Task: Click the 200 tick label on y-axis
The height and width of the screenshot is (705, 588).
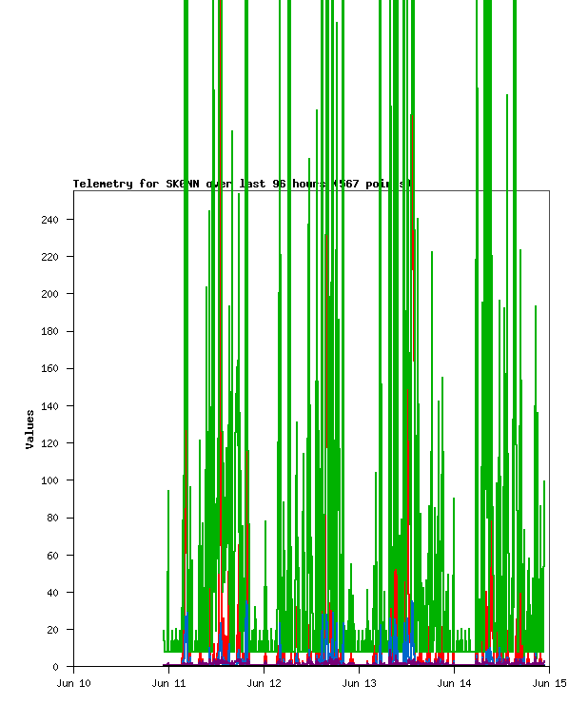Action: (49, 294)
